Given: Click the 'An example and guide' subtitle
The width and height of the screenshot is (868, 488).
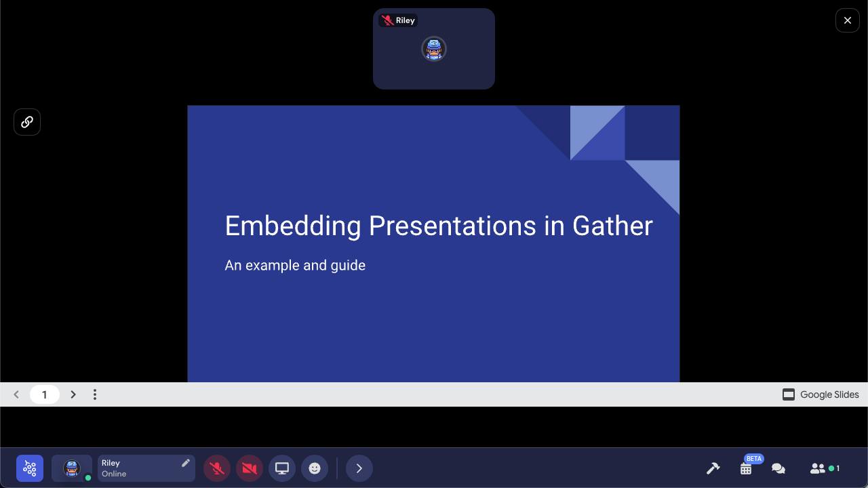Looking at the screenshot, I should (295, 265).
